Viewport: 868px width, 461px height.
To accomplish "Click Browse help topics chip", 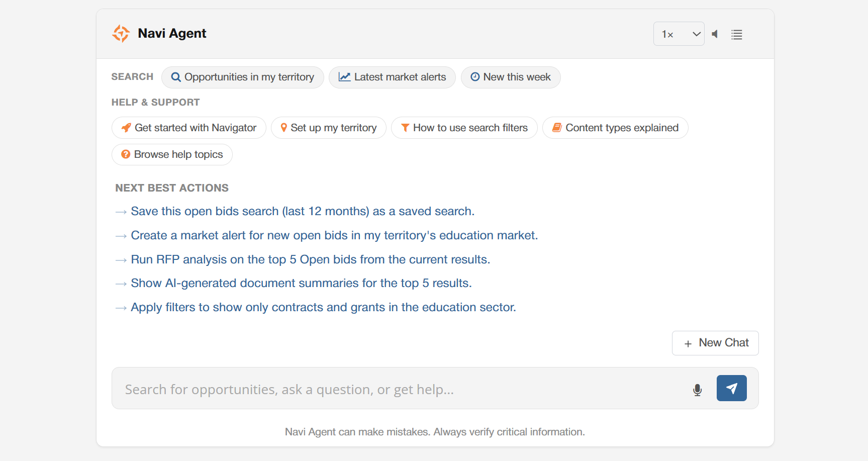I will 172,155.
